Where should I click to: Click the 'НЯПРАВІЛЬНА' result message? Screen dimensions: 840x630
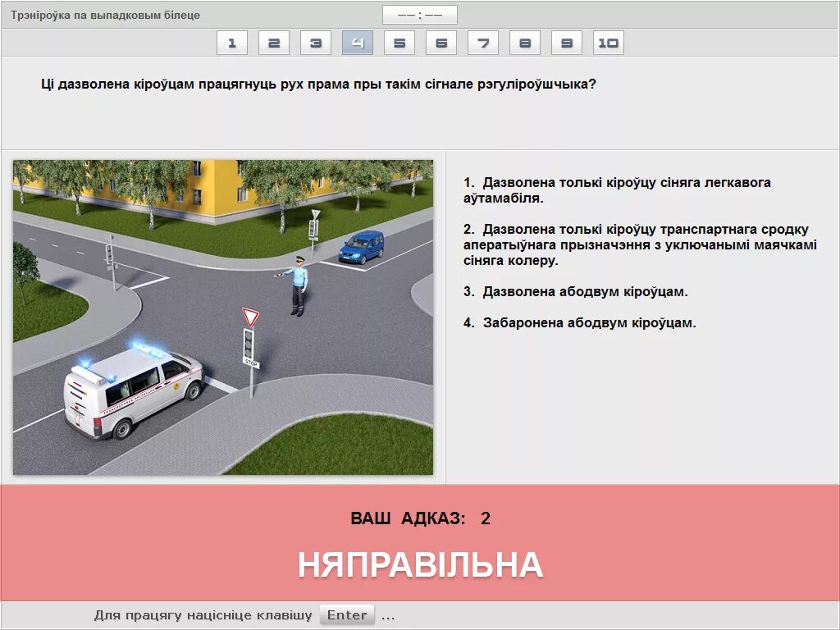tap(420, 564)
